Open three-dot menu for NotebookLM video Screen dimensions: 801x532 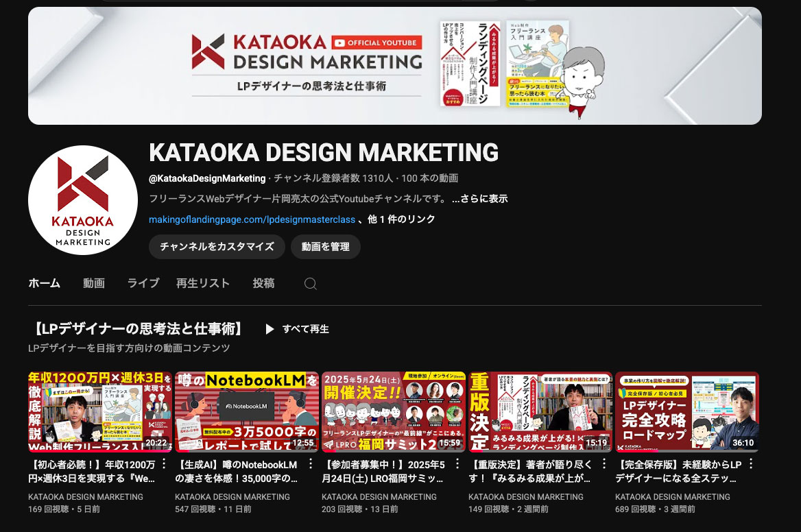click(x=311, y=464)
